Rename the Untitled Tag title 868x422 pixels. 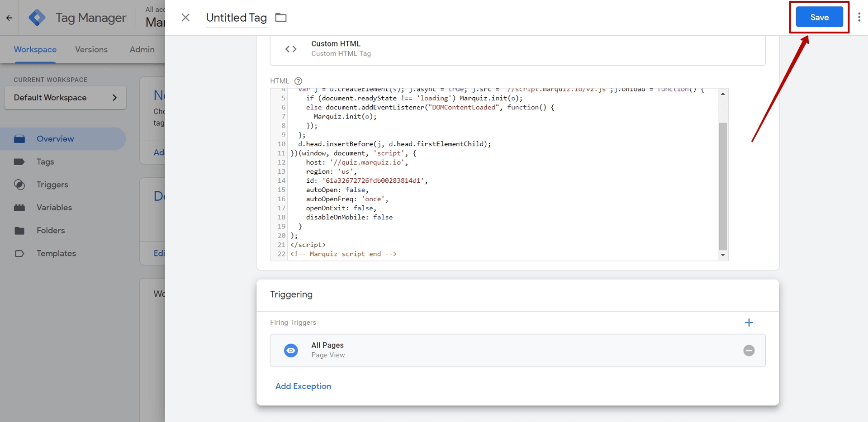[x=236, y=18]
